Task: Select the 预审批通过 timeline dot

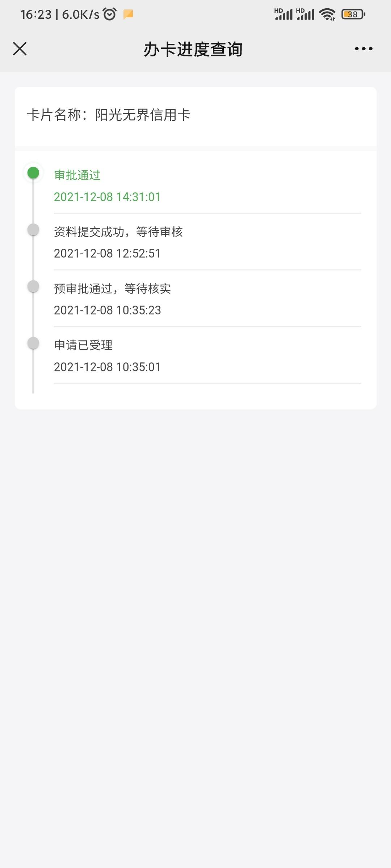Action: (x=33, y=286)
